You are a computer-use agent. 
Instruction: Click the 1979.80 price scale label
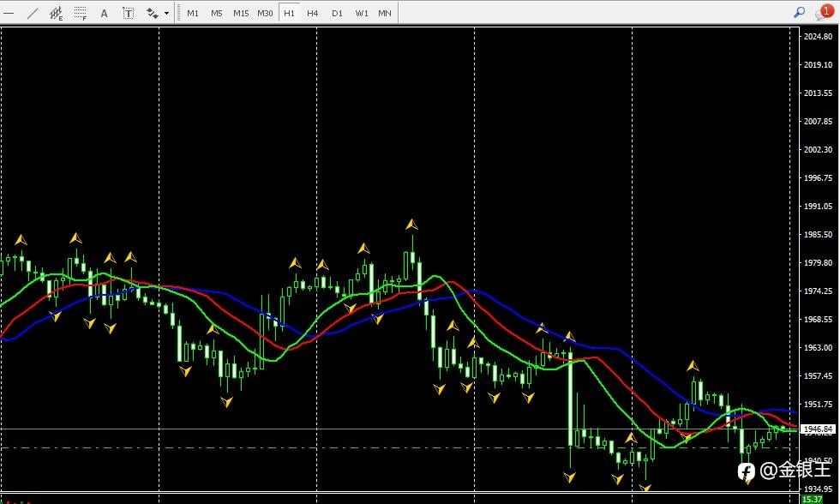coord(818,263)
